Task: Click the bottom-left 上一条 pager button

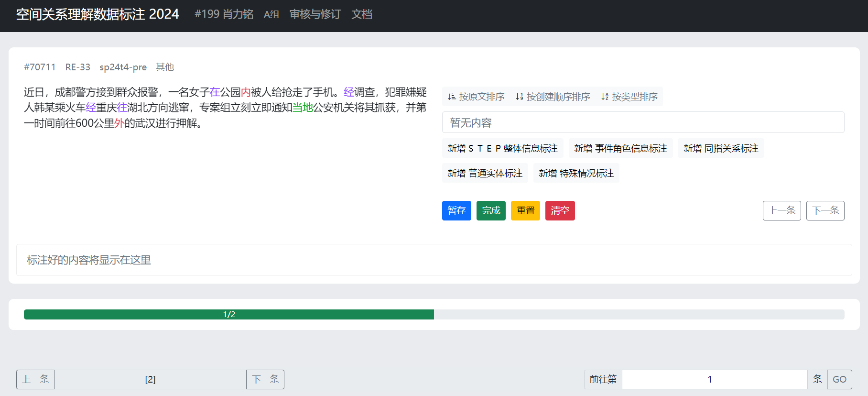Action: pos(35,379)
